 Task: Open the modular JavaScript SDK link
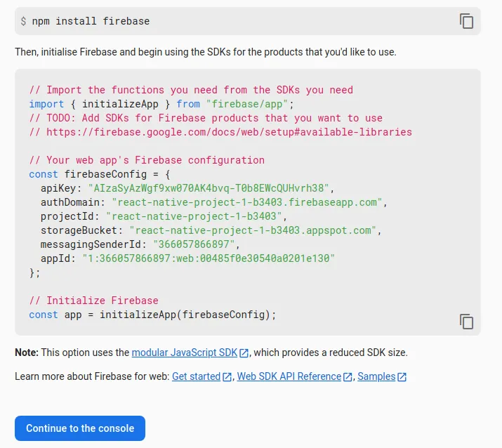[x=185, y=353]
